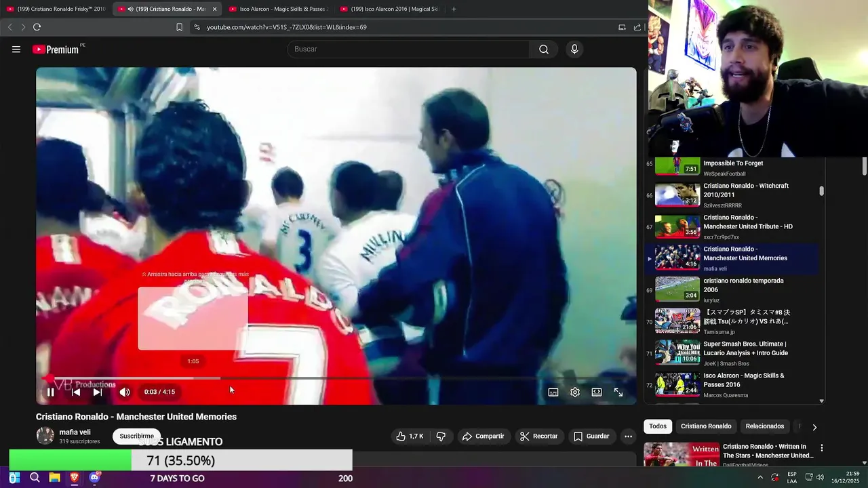This screenshot has width=868, height=488.
Task: Go forward with the browser forward arrow
Action: pyautogui.click(x=23, y=27)
